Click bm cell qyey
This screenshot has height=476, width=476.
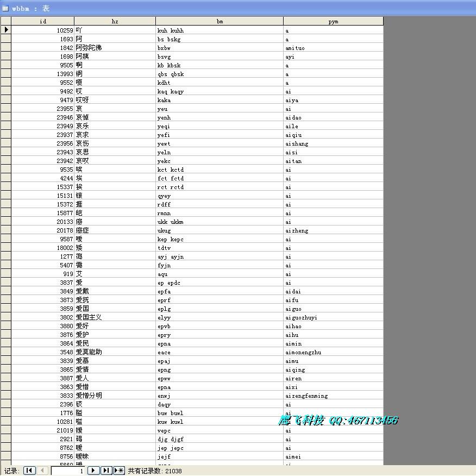(220, 196)
